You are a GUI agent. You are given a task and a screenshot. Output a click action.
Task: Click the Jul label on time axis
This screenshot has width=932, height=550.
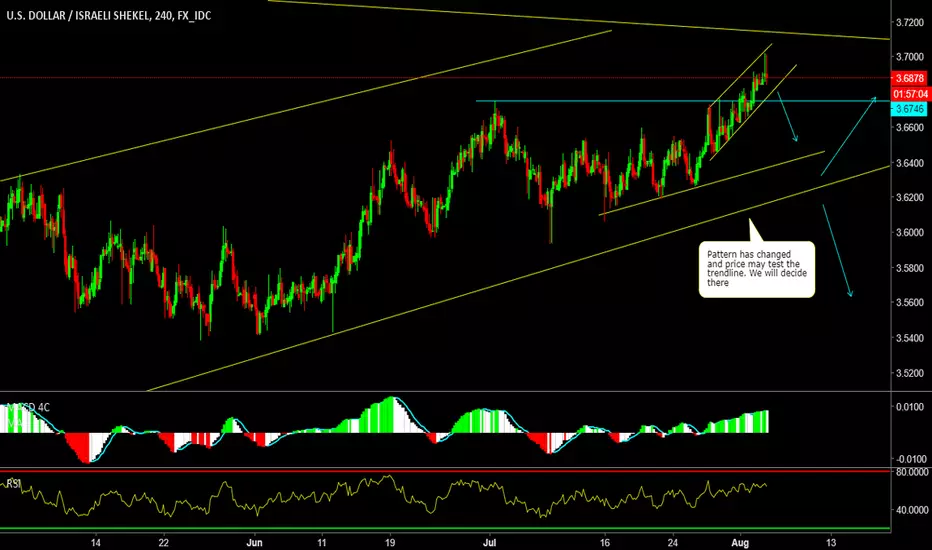pos(489,542)
